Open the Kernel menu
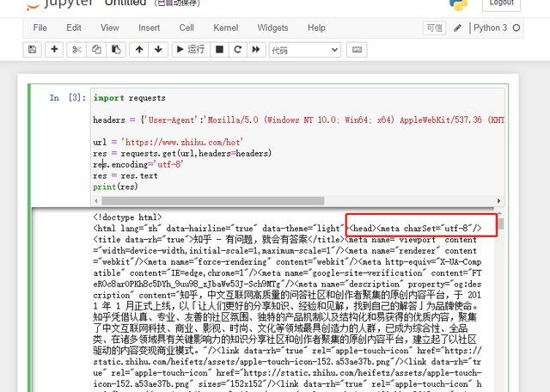This screenshot has width=550, height=392. coord(225,28)
